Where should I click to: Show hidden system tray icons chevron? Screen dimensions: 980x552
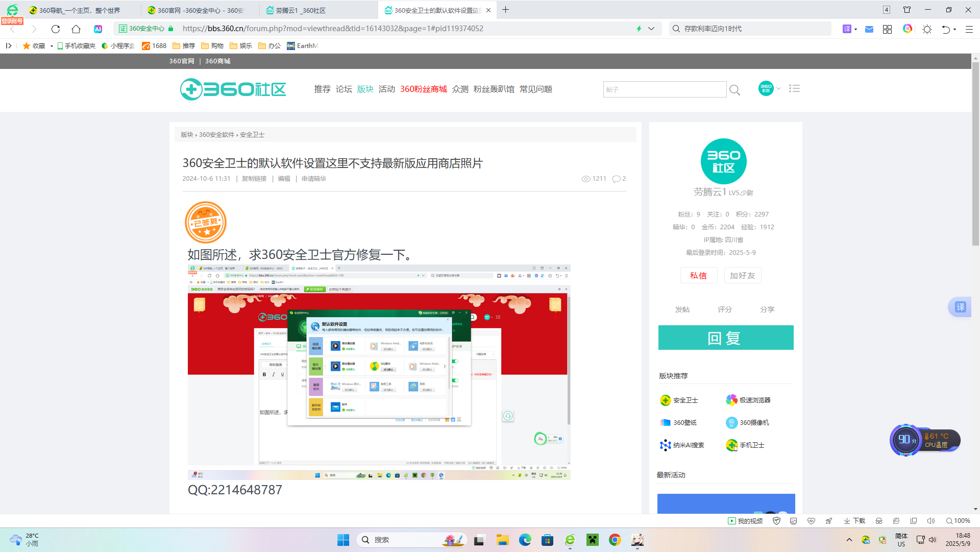click(849, 540)
